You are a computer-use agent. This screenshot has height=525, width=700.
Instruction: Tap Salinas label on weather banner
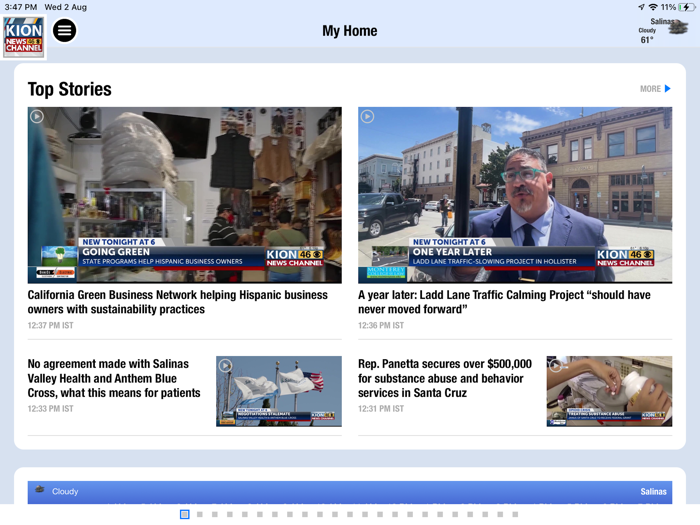coord(653,492)
